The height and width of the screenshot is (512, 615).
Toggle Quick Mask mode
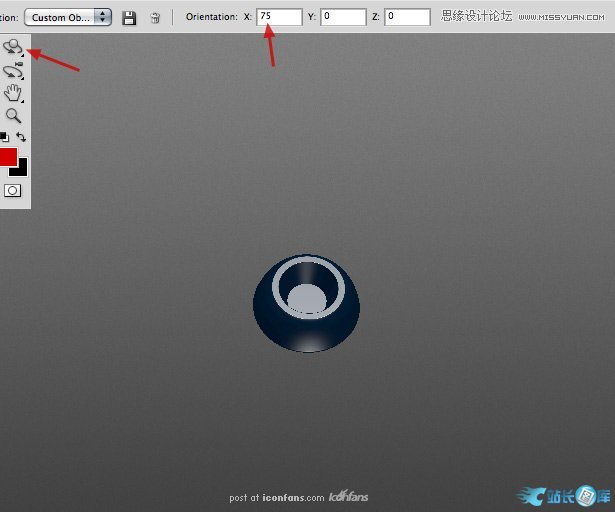(x=13, y=190)
